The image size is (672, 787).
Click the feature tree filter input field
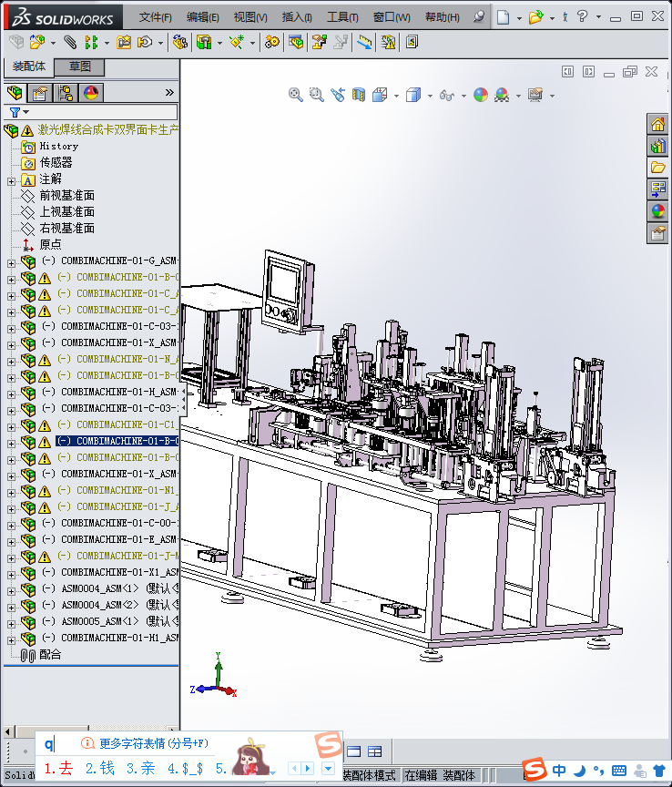(x=103, y=112)
